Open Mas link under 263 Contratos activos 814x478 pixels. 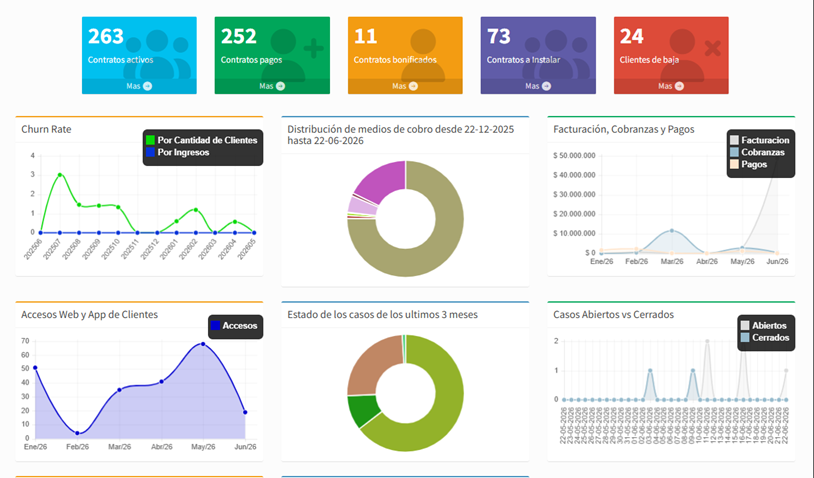tap(133, 86)
